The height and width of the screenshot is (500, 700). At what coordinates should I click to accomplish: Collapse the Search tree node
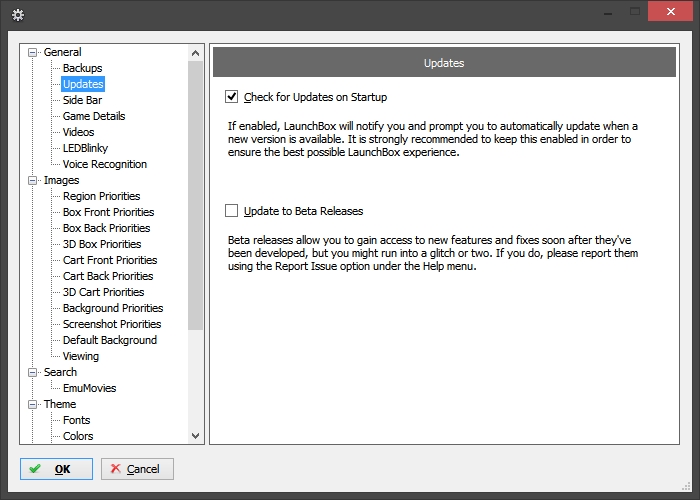32,372
